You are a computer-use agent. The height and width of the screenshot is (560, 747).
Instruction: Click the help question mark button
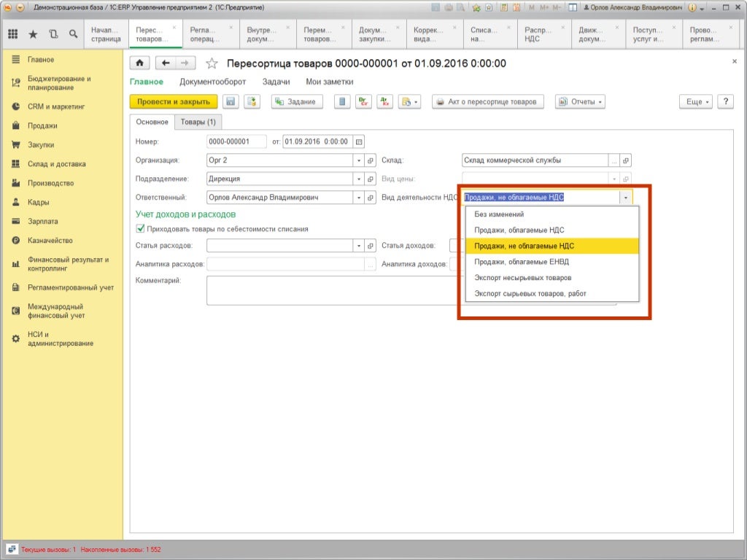click(725, 102)
